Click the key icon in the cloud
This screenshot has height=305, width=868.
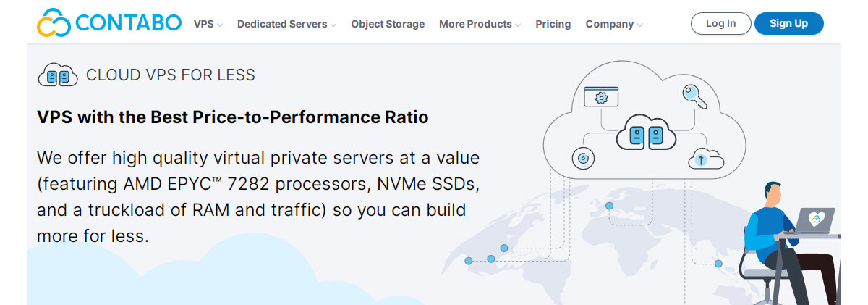pos(694,96)
